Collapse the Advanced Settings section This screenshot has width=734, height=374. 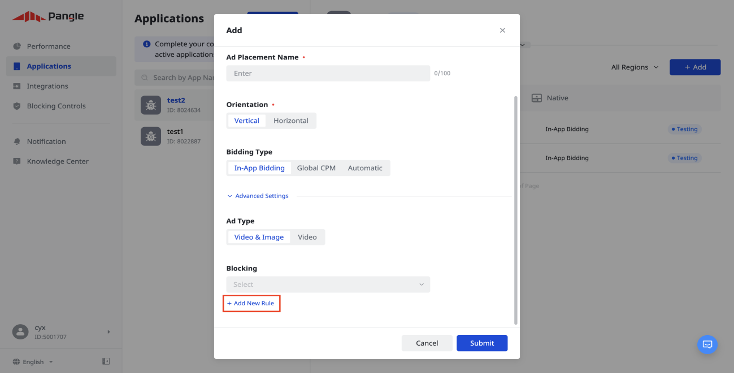tap(258, 196)
